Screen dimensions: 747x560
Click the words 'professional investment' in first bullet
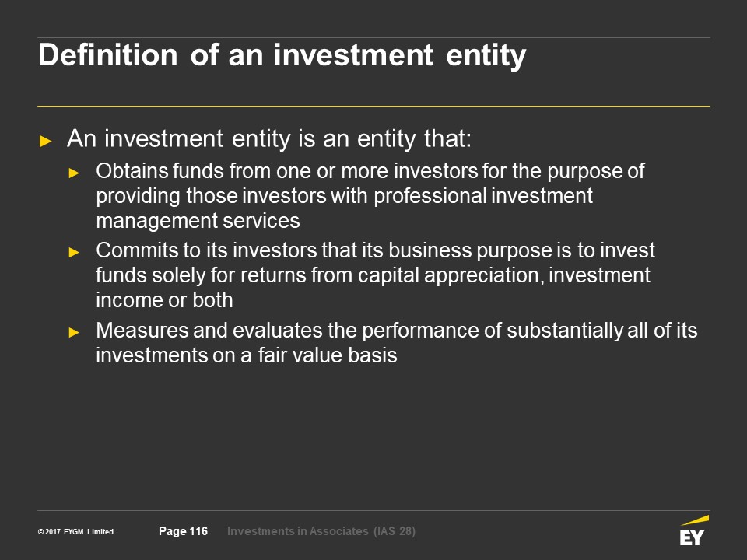(x=483, y=196)
